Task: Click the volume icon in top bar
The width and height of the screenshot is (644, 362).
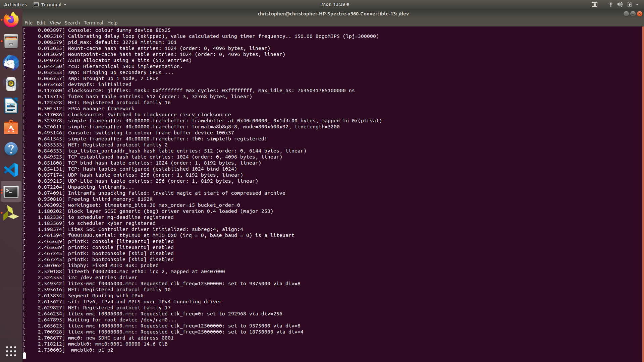Action: 620,4
